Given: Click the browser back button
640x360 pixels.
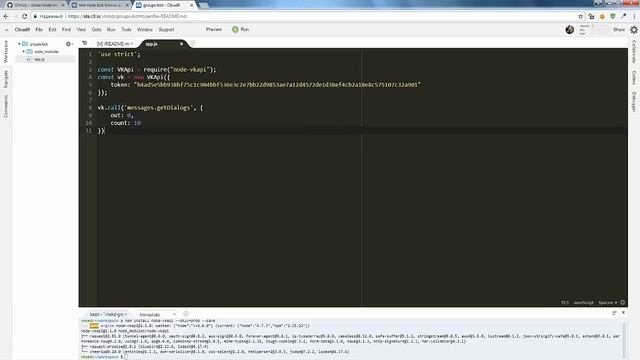Looking at the screenshot, I should point(6,16).
